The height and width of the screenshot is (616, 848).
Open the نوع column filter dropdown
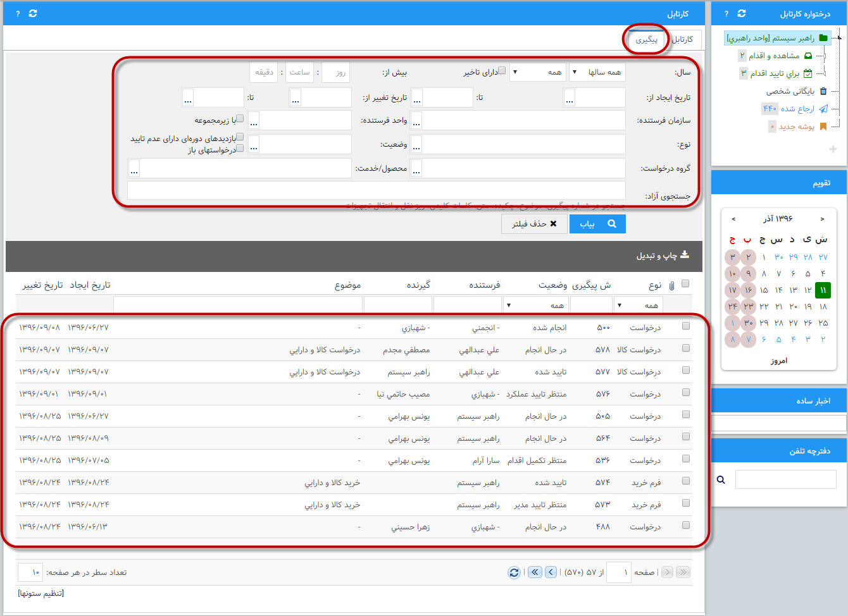[x=638, y=305]
